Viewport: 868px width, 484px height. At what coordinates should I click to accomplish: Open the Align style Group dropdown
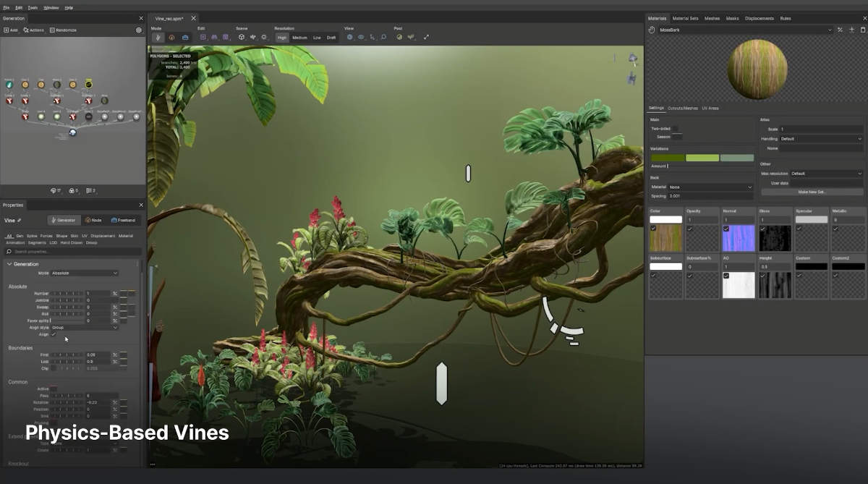coord(85,328)
